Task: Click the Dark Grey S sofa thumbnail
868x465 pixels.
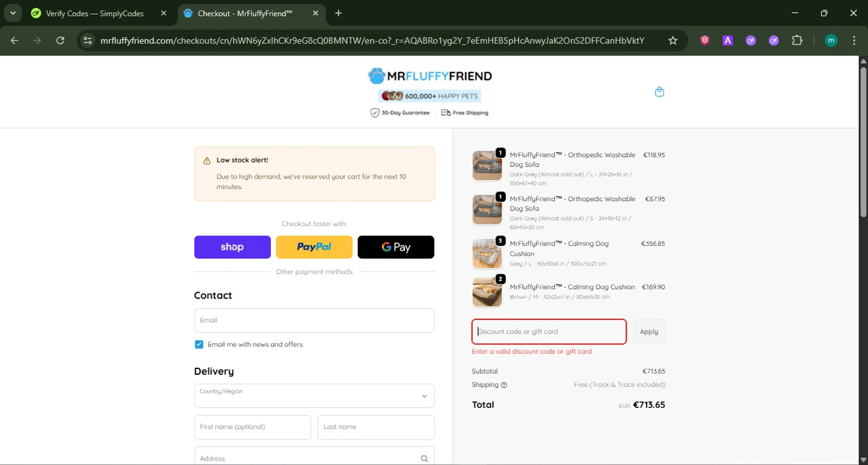Action: click(x=487, y=209)
